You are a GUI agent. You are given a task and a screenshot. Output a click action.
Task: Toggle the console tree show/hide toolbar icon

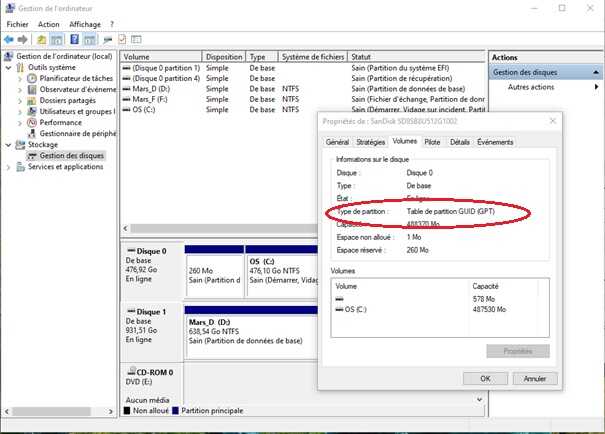(x=57, y=39)
